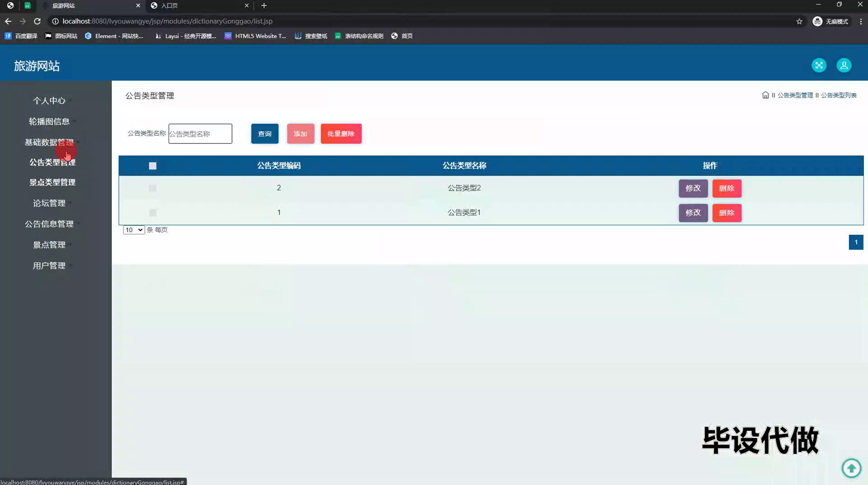Open the 搜索壁纸 bookmark
Screen dimensions: 868x485
[311, 36]
